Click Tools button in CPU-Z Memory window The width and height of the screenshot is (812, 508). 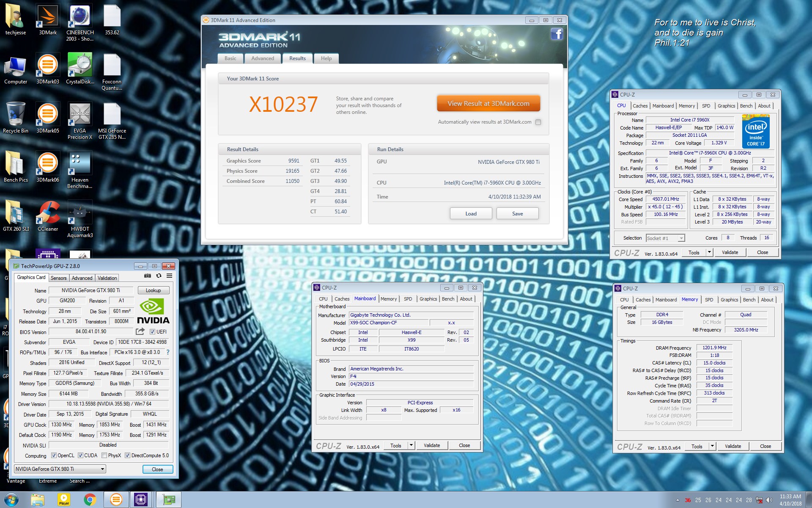coord(697,446)
